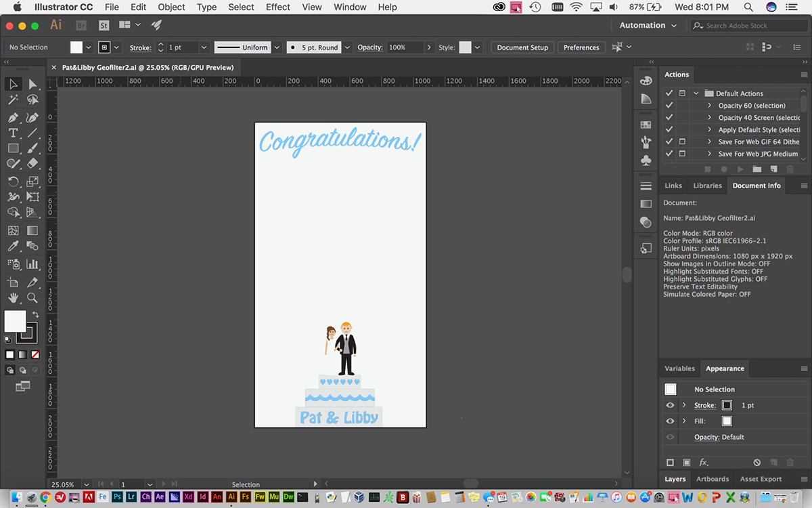
Task: Open the Brushes panel icon
Action: pyautogui.click(x=646, y=142)
